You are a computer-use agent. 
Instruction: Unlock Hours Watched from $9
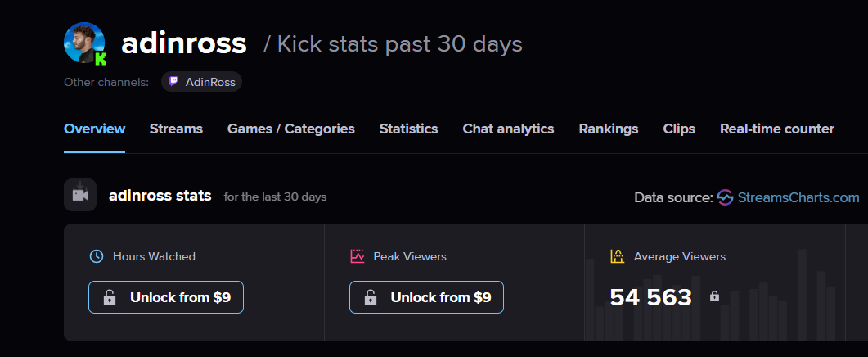coord(166,297)
